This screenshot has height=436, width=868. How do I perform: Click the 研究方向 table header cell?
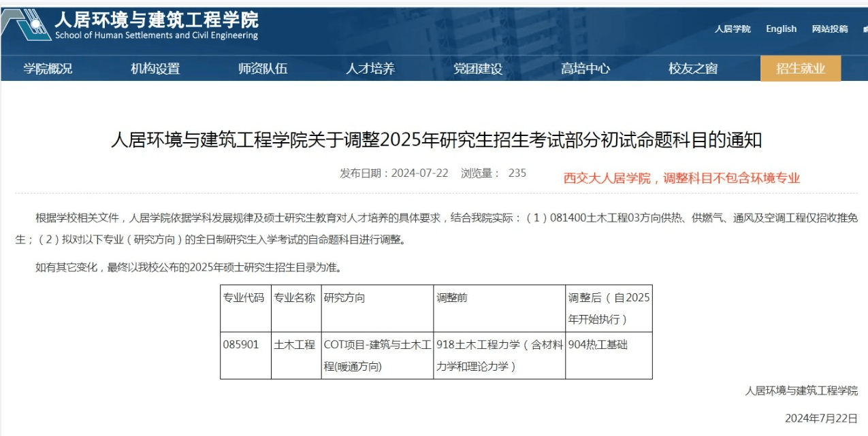tap(378, 308)
